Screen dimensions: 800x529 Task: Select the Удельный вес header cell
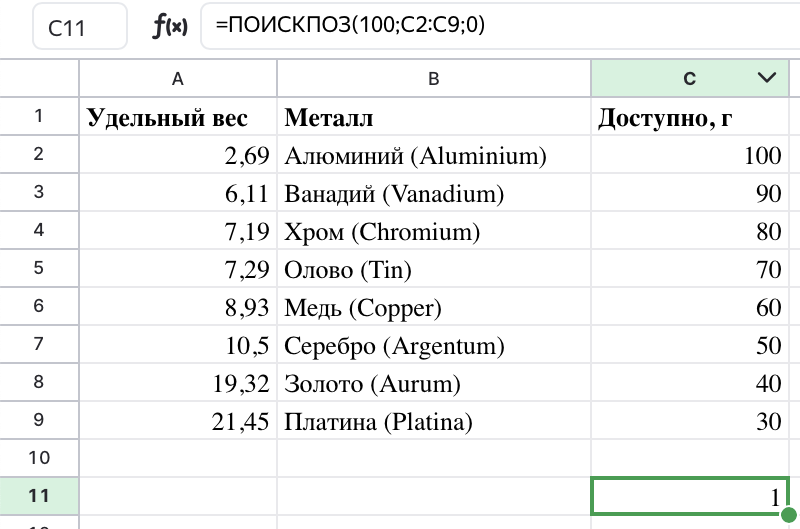(x=178, y=116)
